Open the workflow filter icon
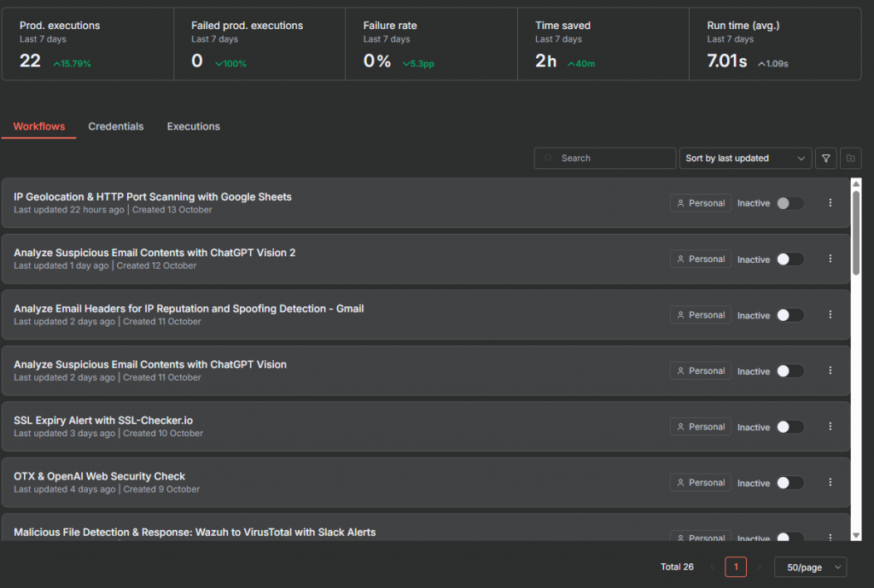This screenshot has height=588, width=874. [826, 158]
